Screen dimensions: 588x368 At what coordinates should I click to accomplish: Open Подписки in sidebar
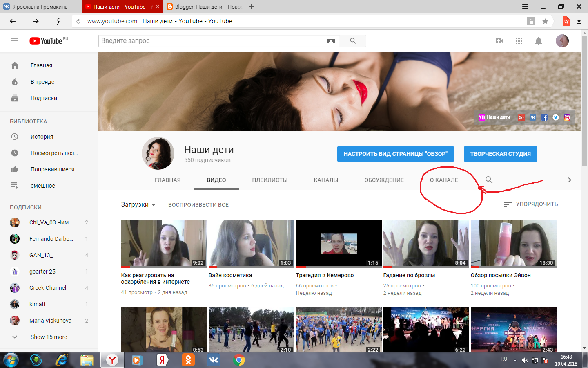pyautogui.click(x=49, y=98)
